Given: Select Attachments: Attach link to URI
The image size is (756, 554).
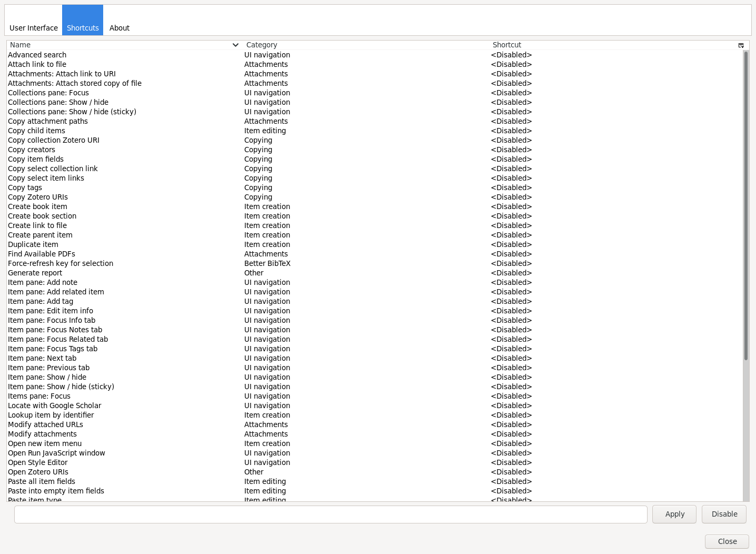Looking at the screenshot, I should [x=374, y=74].
